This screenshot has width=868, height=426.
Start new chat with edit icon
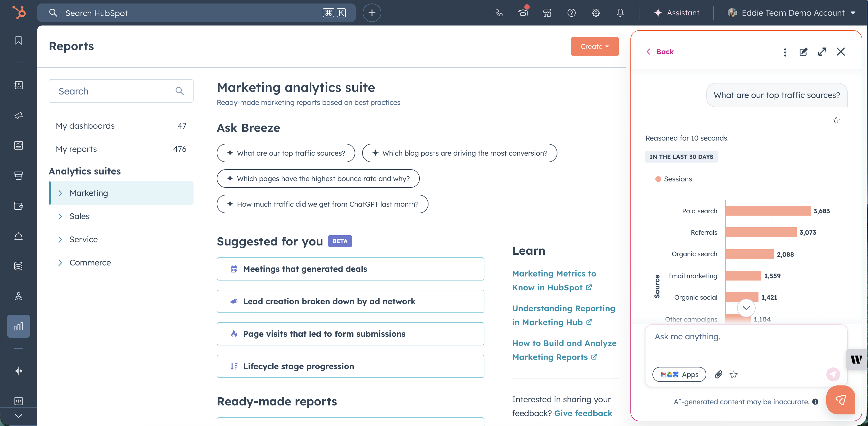[803, 52]
